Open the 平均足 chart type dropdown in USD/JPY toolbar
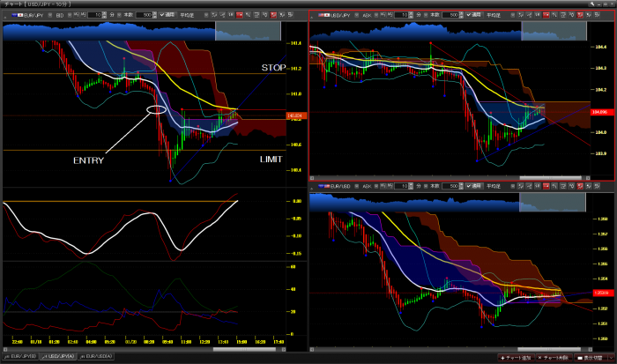 [x=513, y=15]
